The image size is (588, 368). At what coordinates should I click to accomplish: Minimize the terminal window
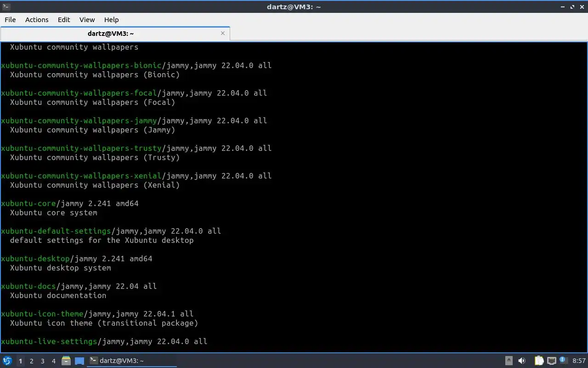[x=563, y=7]
